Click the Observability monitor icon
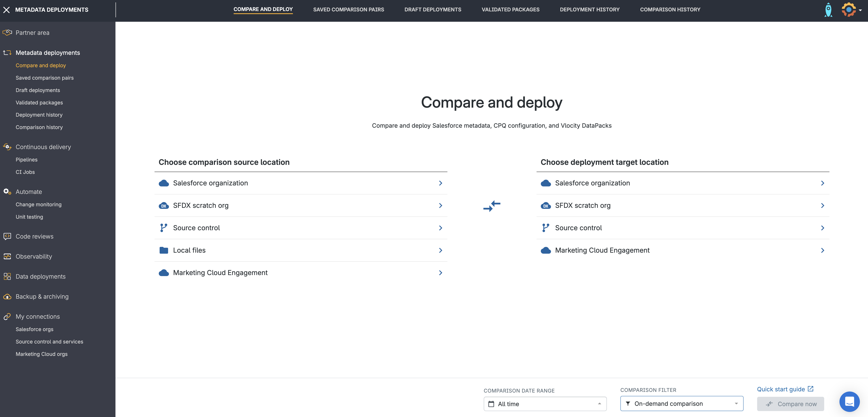This screenshot has width=868, height=417. click(7, 257)
